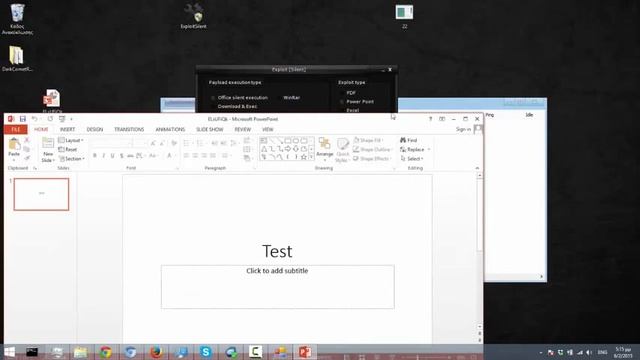640x360 pixels.
Task: Click the Arrange icon in Drawing group
Action: [x=324, y=144]
